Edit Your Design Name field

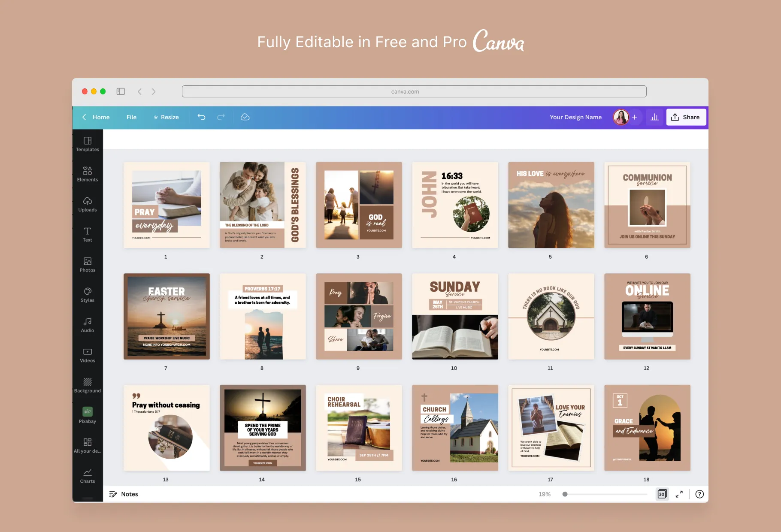575,117
